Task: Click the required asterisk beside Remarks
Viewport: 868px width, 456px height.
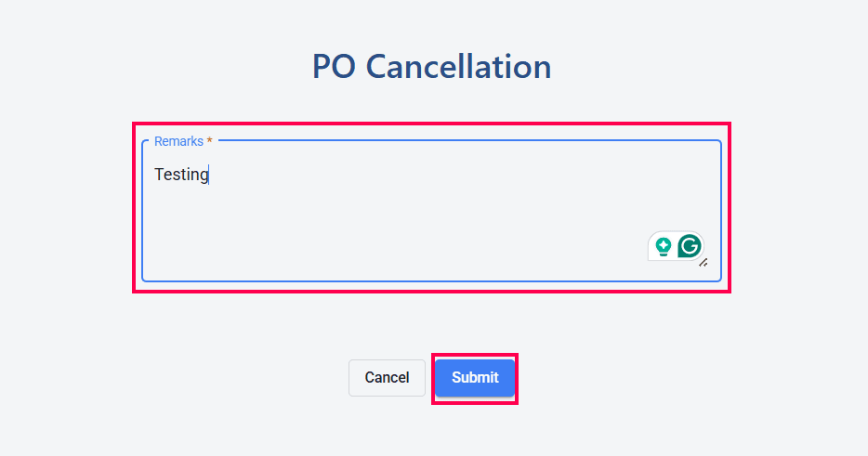Action: click(209, 141)
